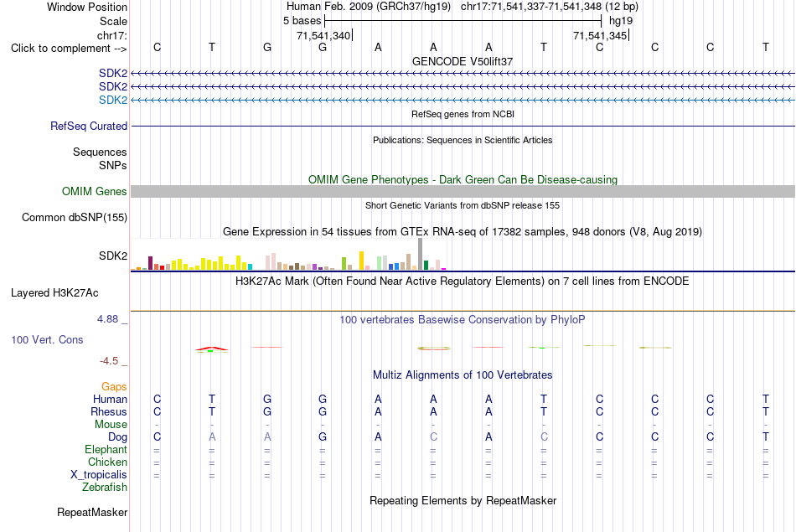This screenshot has height=532, width=796.
Task: Click the G base in the Dog row
Action: pos(323,437)
